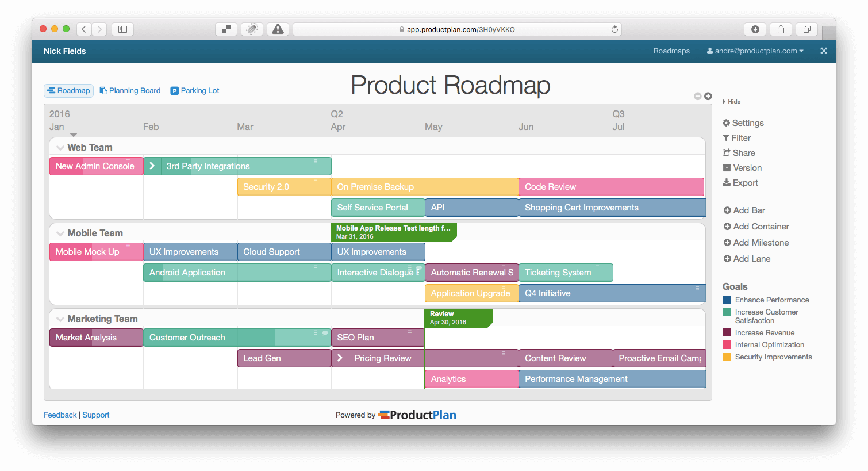Screen dimensions: 868x471
Task: Collapse the Mobile Team lane
Action: point(60,233)
